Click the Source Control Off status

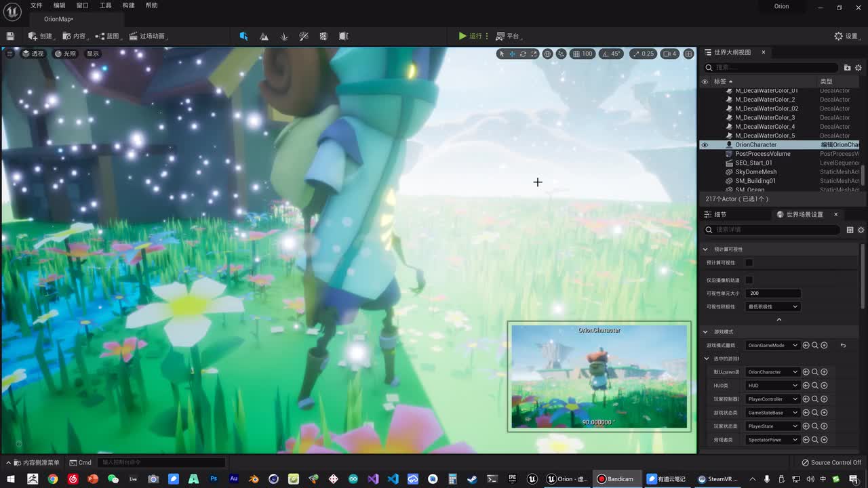point(831,462)
